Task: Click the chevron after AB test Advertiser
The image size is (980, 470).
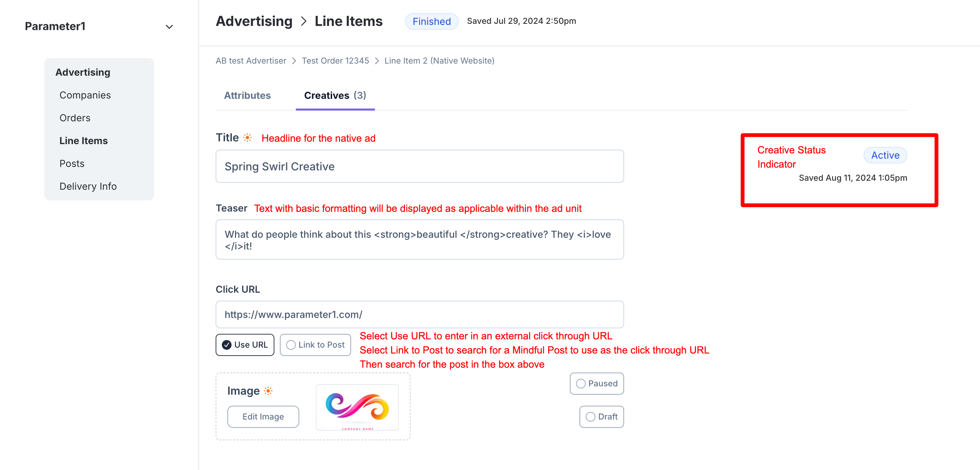Action: tap(294, 61)
